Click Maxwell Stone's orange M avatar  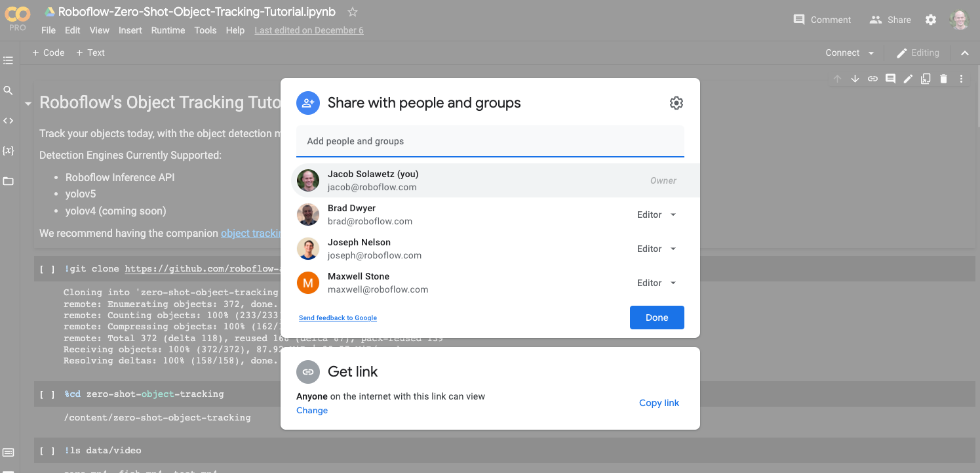click(x=307, y=283)
